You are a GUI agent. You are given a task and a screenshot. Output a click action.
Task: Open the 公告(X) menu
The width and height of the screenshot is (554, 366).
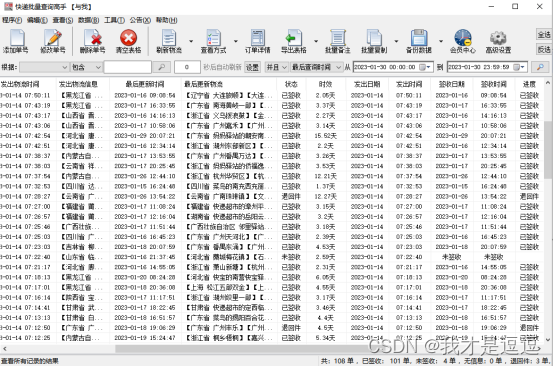(140, 20)
